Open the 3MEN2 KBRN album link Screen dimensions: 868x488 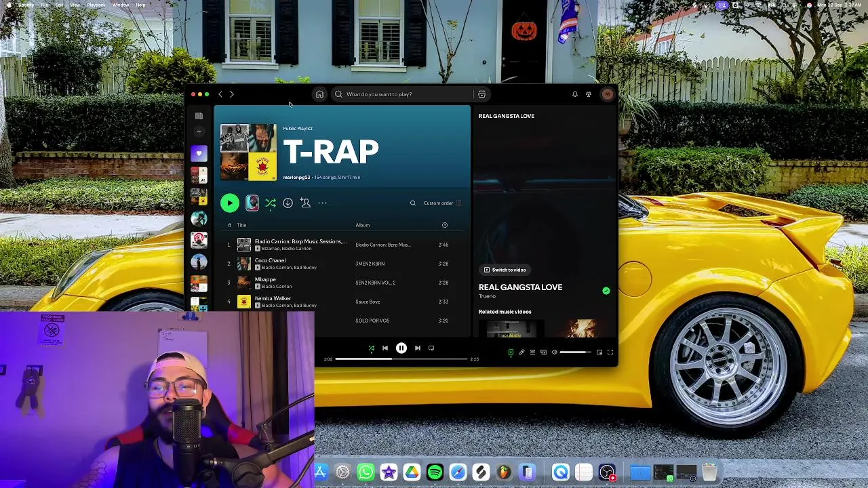point(370,264)
